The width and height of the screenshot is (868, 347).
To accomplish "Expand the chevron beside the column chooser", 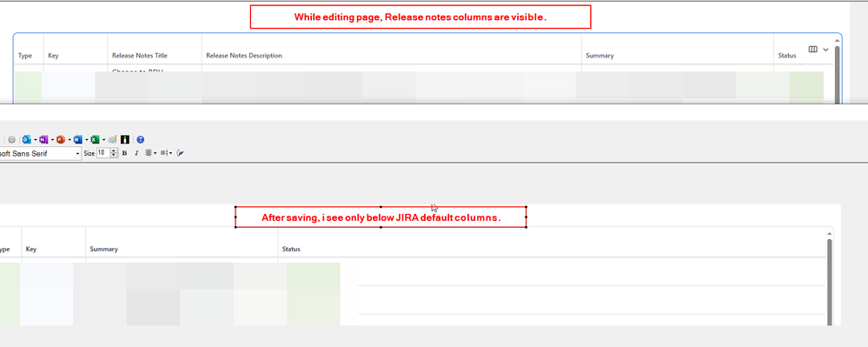I will coord(826,50).
